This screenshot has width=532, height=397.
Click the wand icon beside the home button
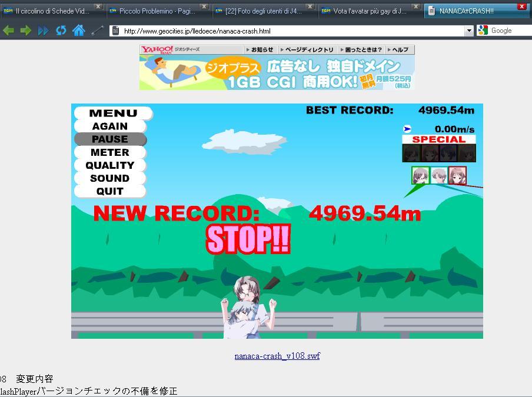pos(97,31)
